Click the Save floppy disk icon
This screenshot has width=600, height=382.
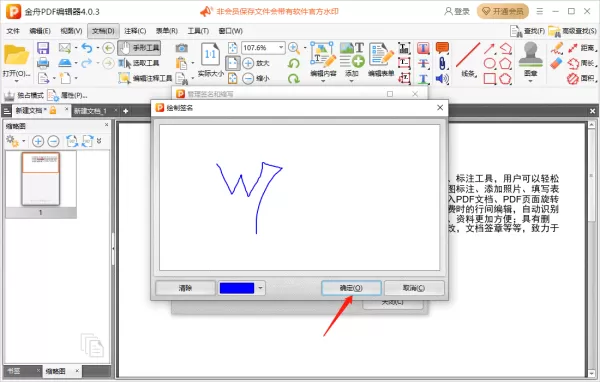(x=43, y=48)
